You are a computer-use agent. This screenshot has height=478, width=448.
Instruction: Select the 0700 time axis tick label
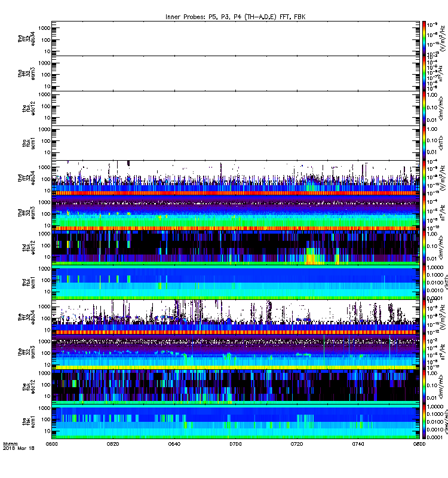pos(235,444)
